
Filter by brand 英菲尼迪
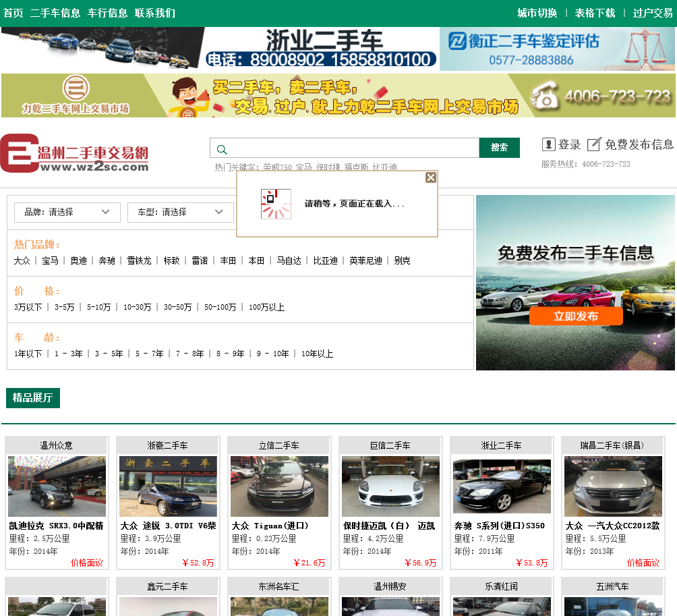pos(365,260)
